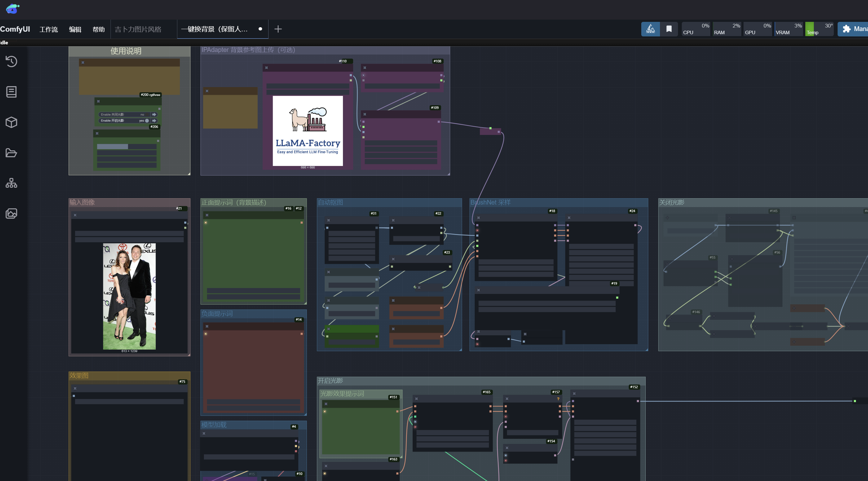Screen dimensions: 868x481
Task: Open the queue history sidebar icon
Action: click(x=11, y=61)
